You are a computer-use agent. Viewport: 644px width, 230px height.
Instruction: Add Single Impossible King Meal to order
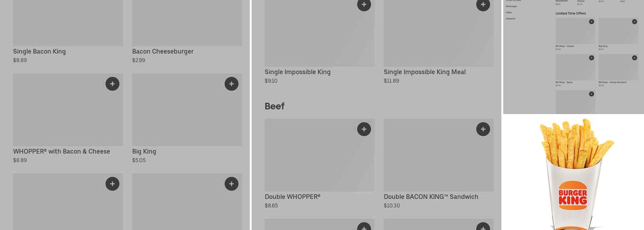point(483,5)
